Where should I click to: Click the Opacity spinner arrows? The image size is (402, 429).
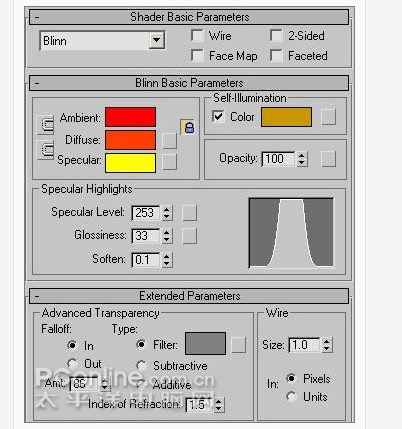click(302, 159)
